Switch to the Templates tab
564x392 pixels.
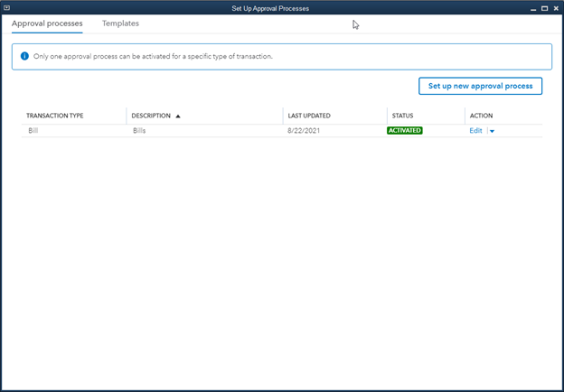pos(120,23)
